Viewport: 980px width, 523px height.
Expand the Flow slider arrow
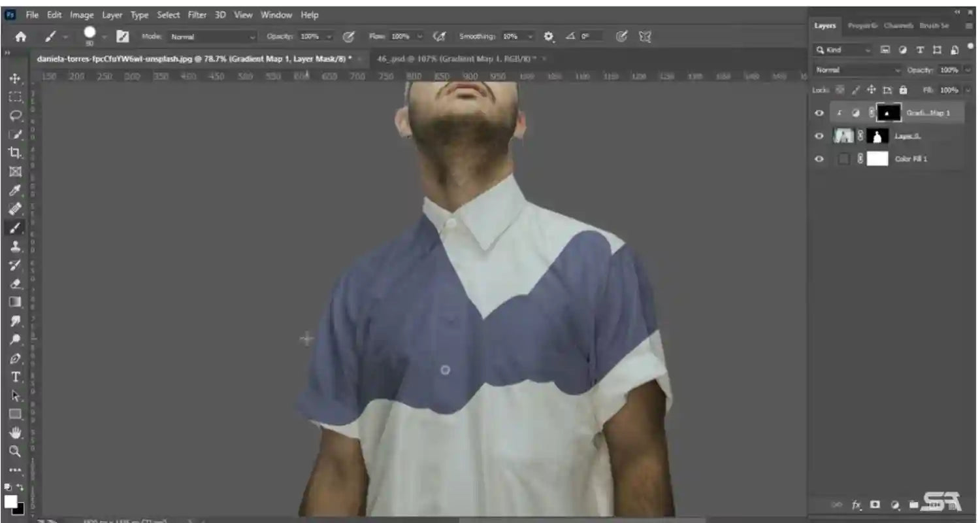tap(419, 37)
